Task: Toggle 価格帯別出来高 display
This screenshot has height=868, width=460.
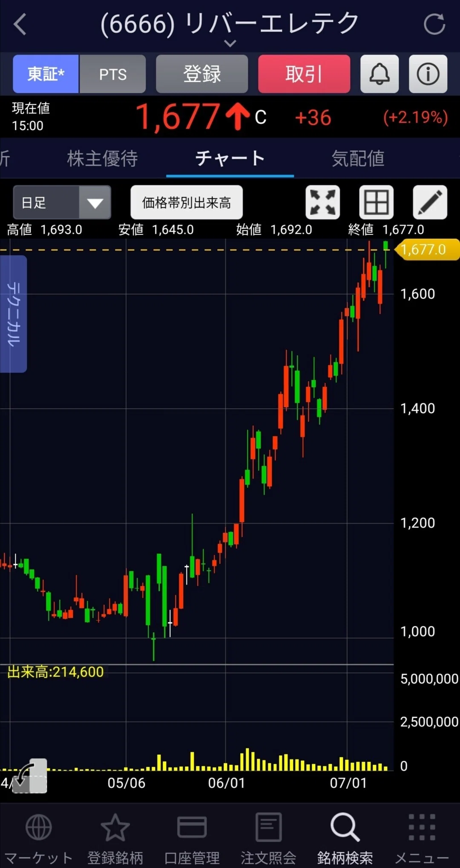Action: coord(187,202)
